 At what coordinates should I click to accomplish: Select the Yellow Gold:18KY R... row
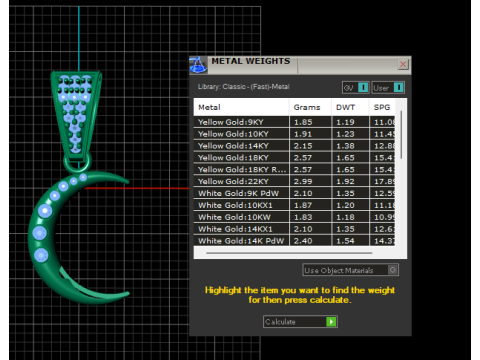pyautogui.click(x=294, y=169)
